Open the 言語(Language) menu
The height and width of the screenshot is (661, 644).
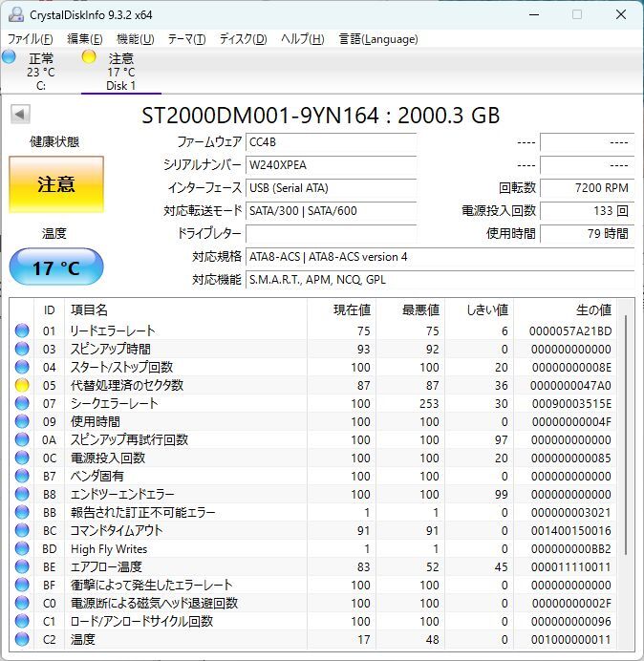378,39
